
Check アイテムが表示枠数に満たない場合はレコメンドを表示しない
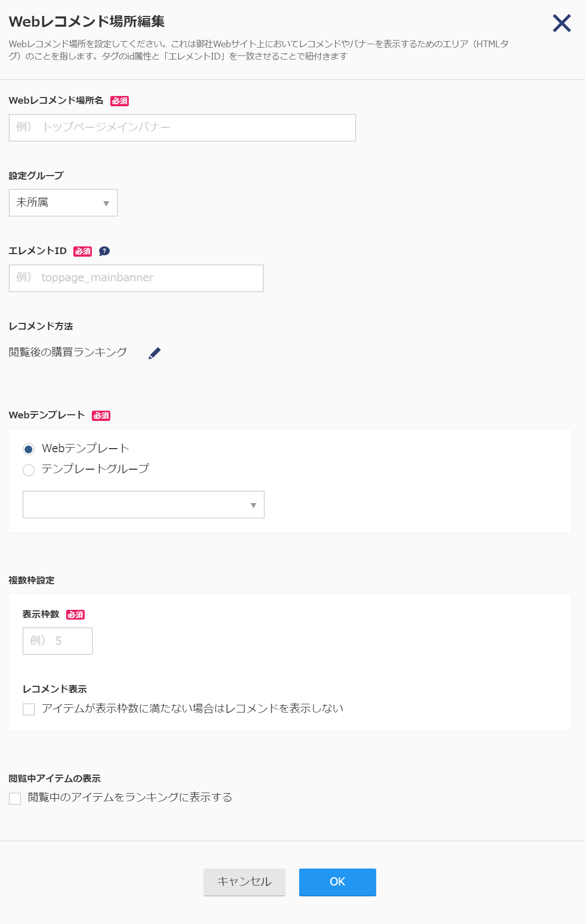pos(29,709)
